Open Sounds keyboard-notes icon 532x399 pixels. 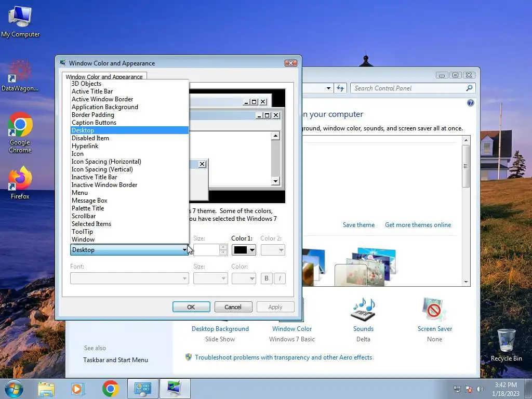tap(363, 310)
